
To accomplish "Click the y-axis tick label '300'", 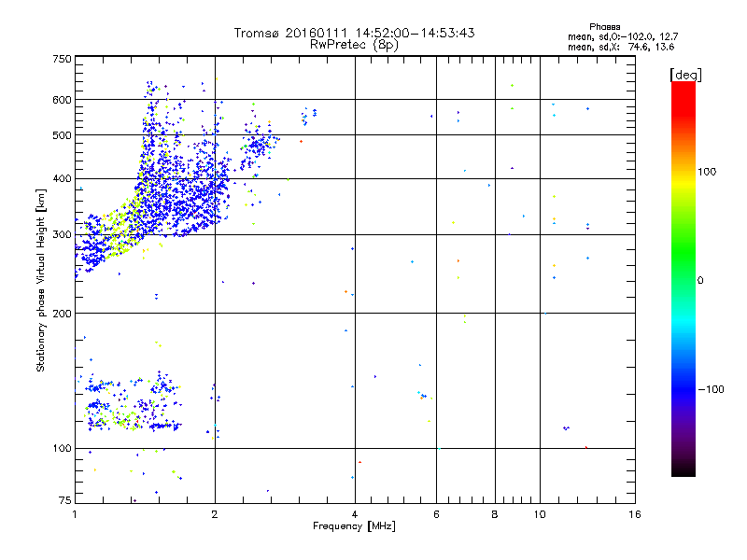I will [x=62, y=235].
